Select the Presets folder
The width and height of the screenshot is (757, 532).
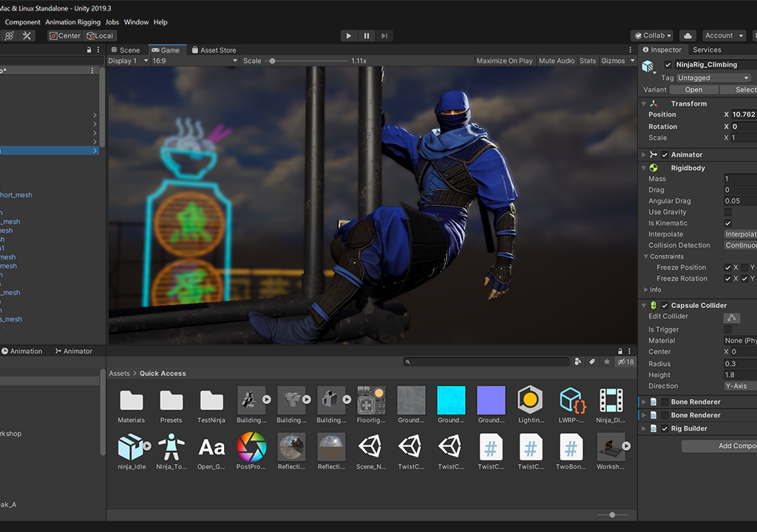pyautogui.click(x=172, y=405)
